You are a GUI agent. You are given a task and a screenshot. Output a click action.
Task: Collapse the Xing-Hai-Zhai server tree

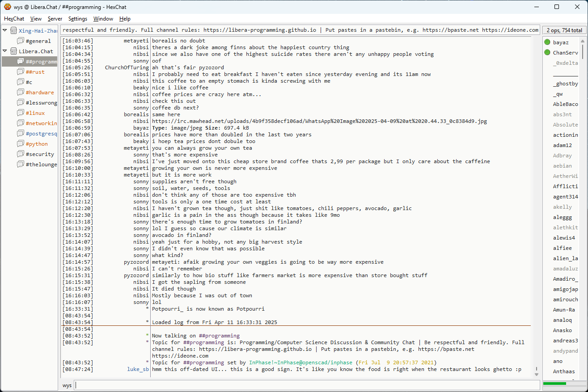click(x=5, y=31)
